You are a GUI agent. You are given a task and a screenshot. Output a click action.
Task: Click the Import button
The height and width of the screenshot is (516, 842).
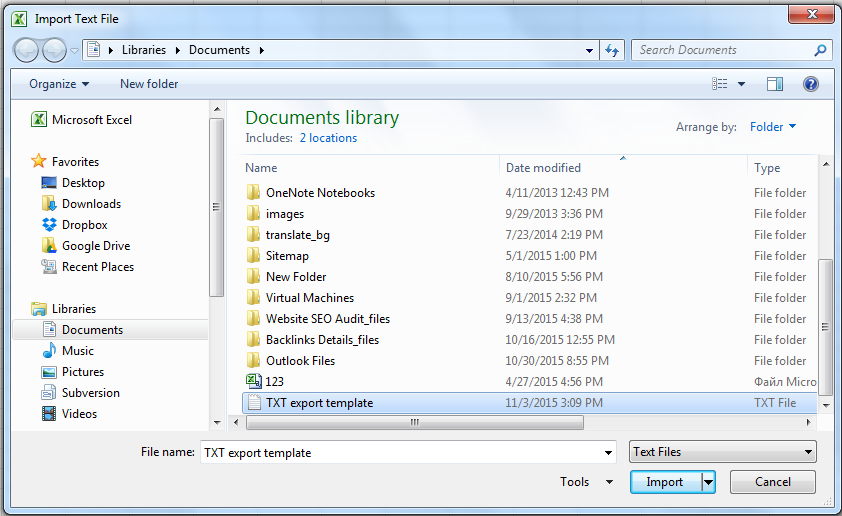[x=665, y=482]
